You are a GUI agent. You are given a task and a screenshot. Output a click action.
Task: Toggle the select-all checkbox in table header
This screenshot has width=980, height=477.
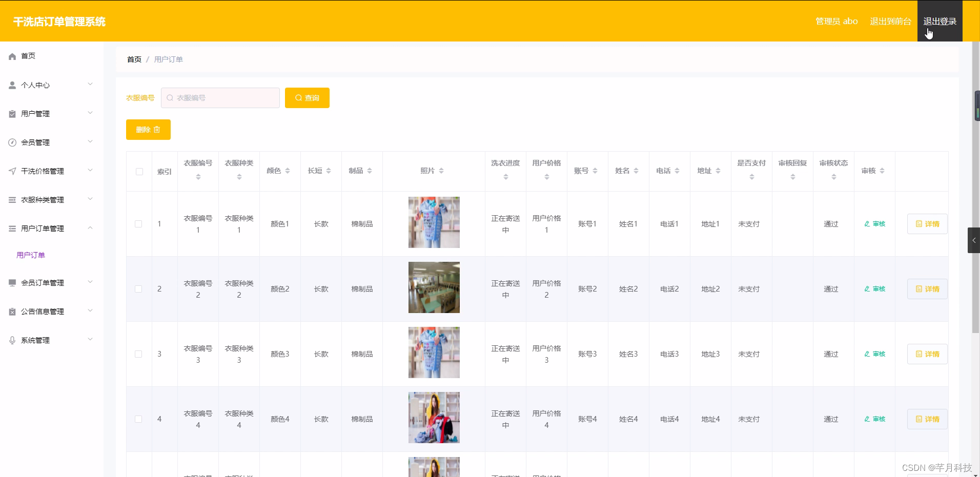pos(139,172)
